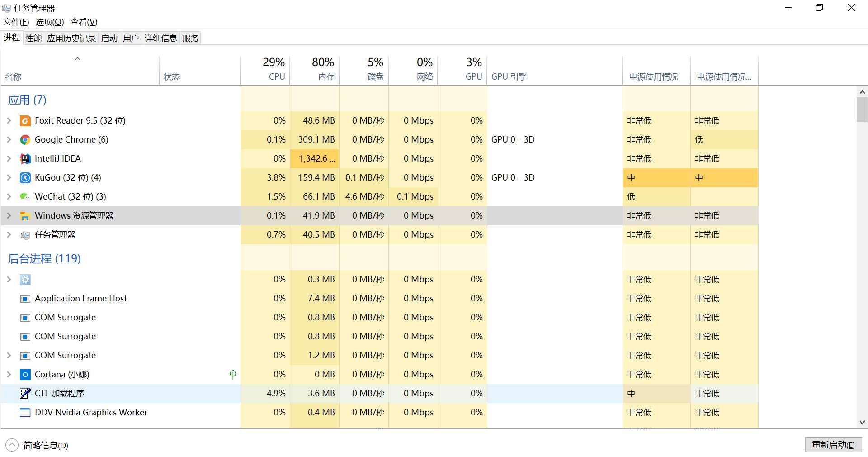Sort by the 磁盘 column header

click(x=364, y=70)
